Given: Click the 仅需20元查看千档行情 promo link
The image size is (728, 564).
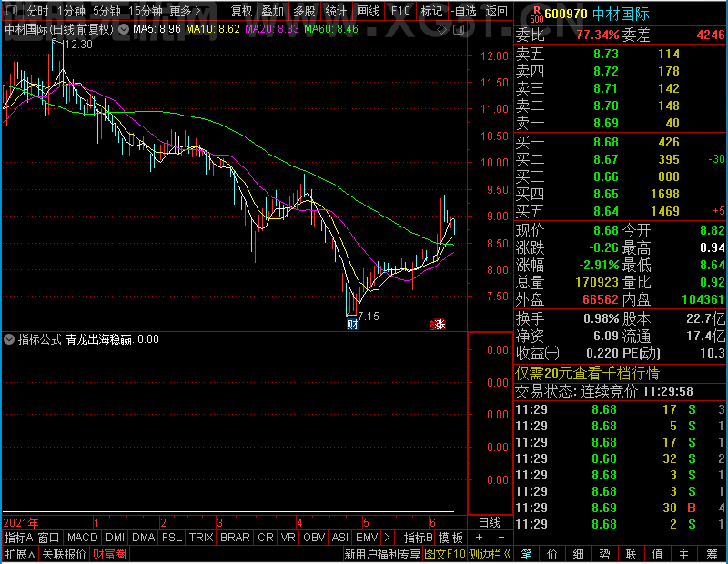Looking at the screenshot, I should (587, 373).
